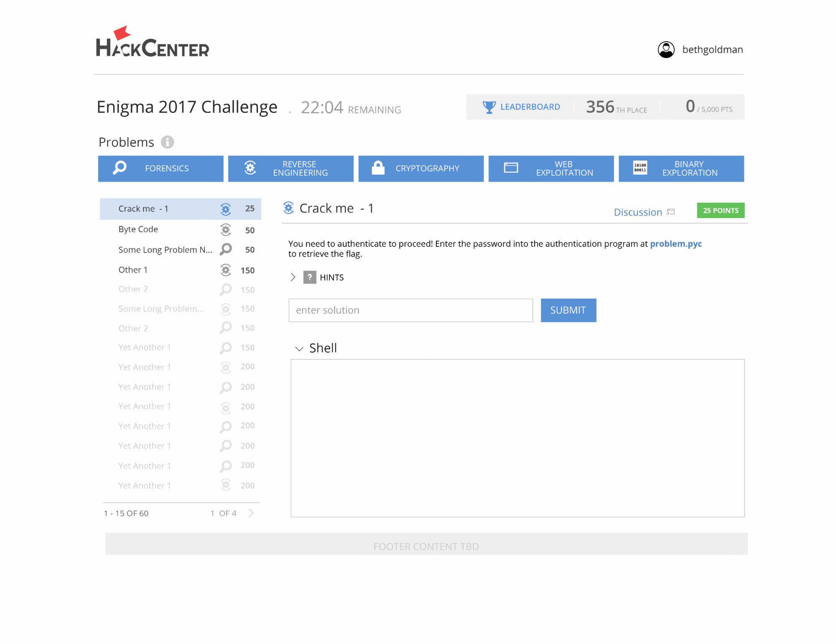Submit the solution with SUBMIT button
The image size is (836, 644).
(568, 310)
